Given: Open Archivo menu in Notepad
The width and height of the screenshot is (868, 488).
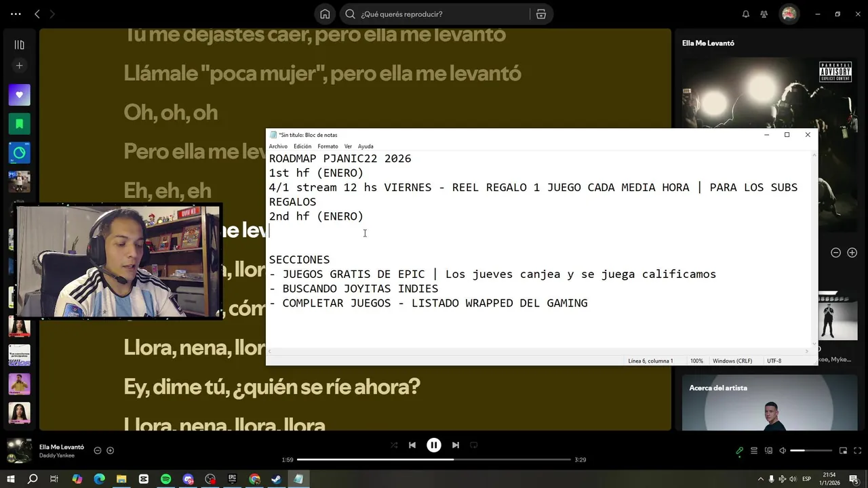Looking at the screenshot, I should coord(278,146).
